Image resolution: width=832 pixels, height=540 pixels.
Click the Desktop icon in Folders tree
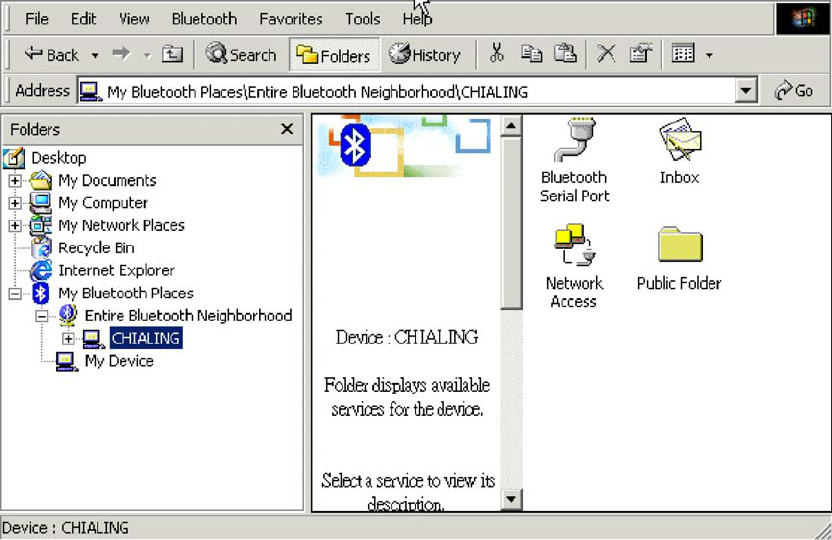14,158
